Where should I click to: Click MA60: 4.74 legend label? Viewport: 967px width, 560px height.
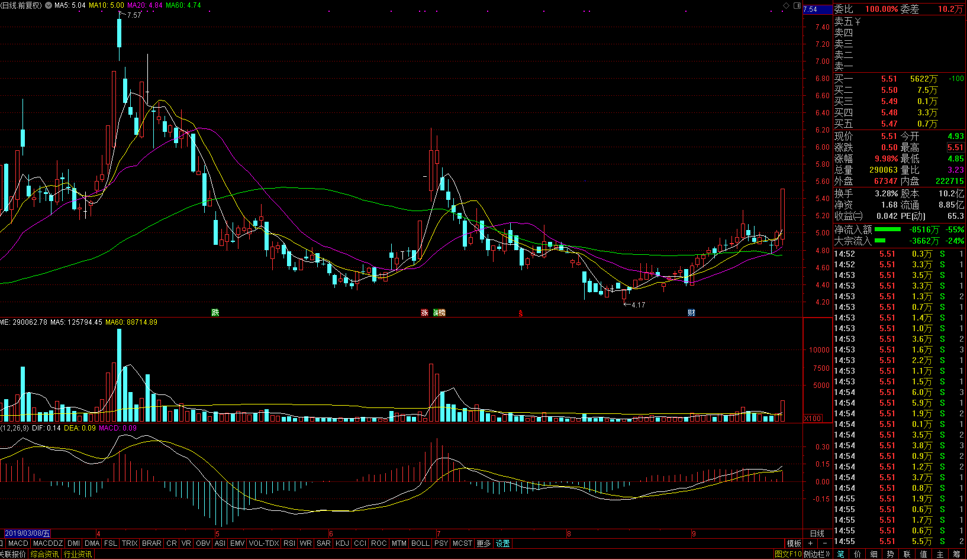point(183,5)
